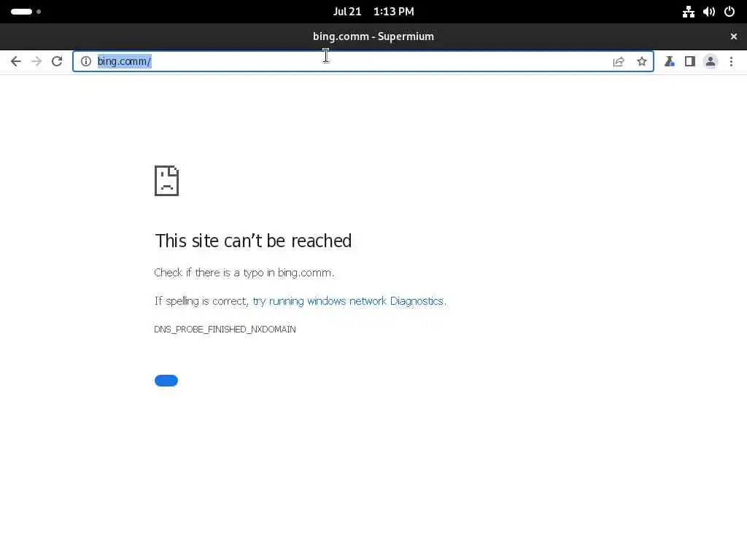Bookmark this tab with the star
747x560 pixels.
pos(642,61)
